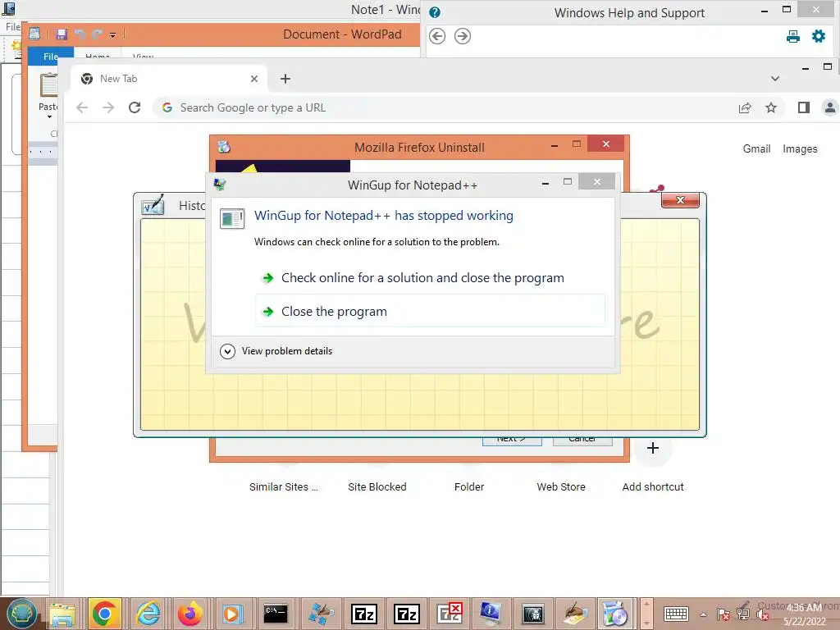Open Gmail link on New Tab page
The height and width of the screenshot is (630, 840).
pos(756,149)
